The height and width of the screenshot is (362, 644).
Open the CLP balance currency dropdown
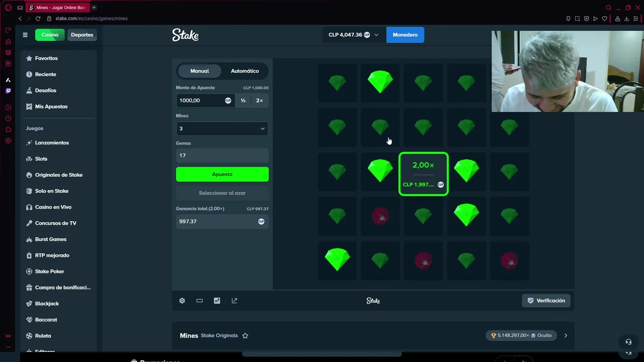coord(353,35)
